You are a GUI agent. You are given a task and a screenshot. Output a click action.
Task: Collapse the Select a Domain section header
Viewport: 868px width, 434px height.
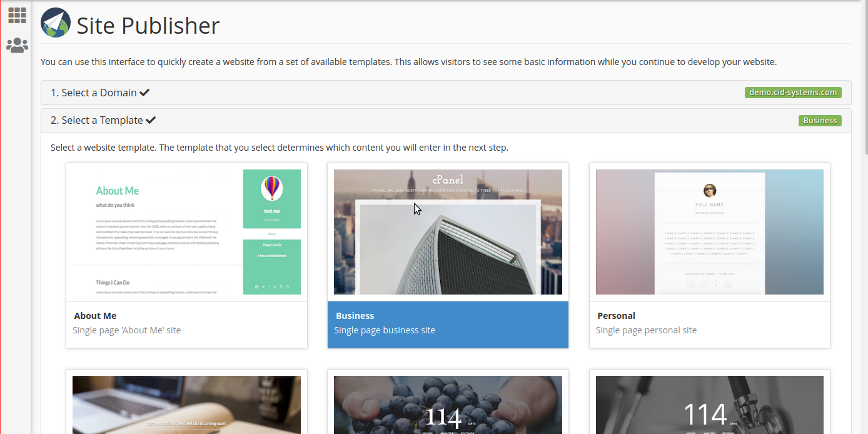[446, 93]
